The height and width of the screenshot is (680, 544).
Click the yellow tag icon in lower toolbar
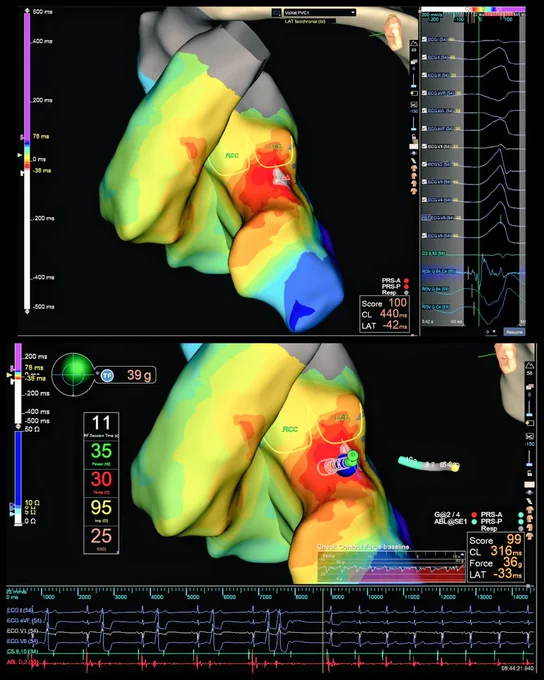[x=529, y=422]
